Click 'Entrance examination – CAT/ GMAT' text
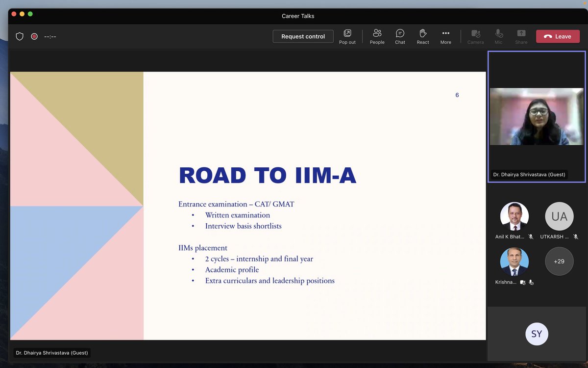The image size is (588, 368). tap(236, 204)
